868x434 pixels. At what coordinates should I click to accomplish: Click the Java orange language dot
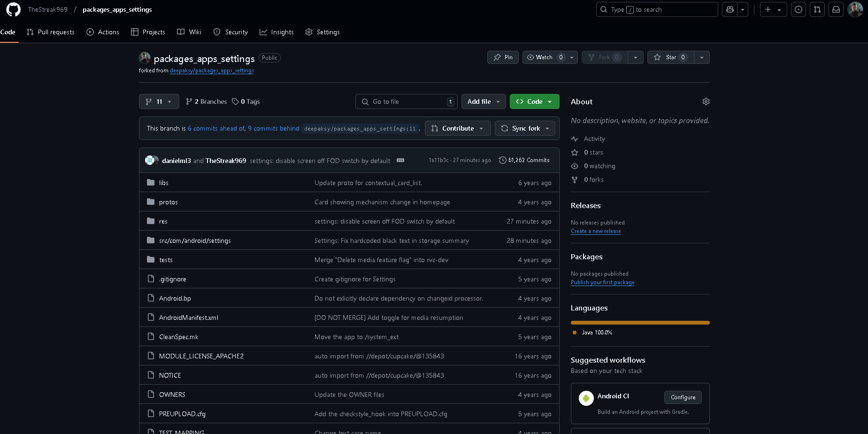click(575, 333)
